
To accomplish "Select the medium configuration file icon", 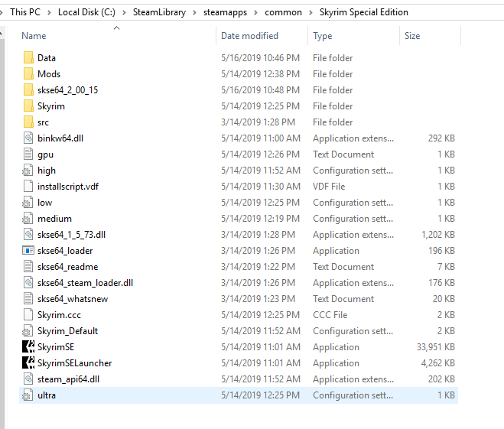I will click(28, 219).
